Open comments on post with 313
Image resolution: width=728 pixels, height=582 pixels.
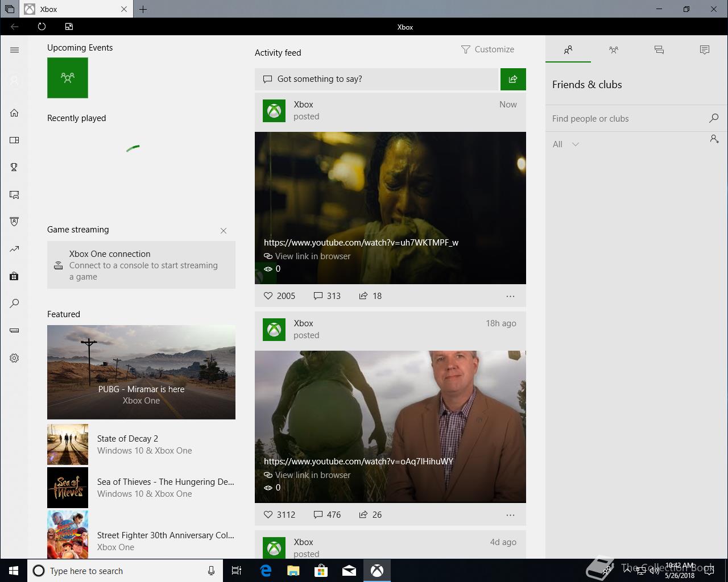(x=327, y=296)
